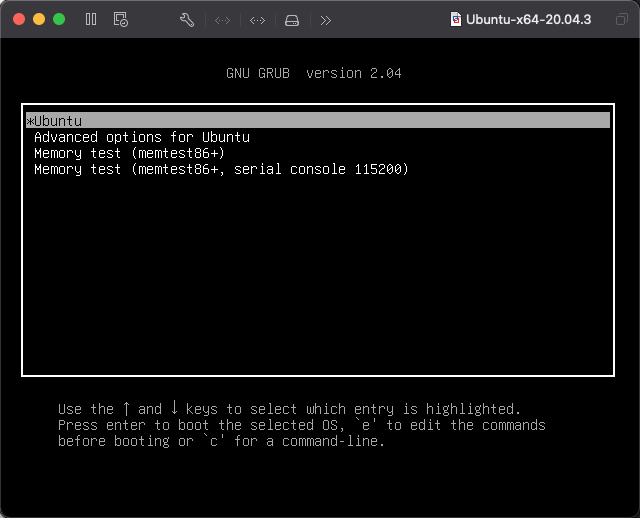The height and width of the screenshot is (518, 640).
Task: Expand more toolbar items chevron
Action: pos(326,20)
